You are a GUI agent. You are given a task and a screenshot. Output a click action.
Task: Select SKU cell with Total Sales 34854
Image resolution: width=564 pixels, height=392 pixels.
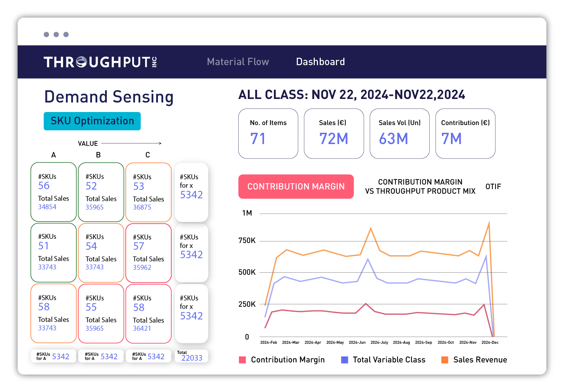click(54, 192)
